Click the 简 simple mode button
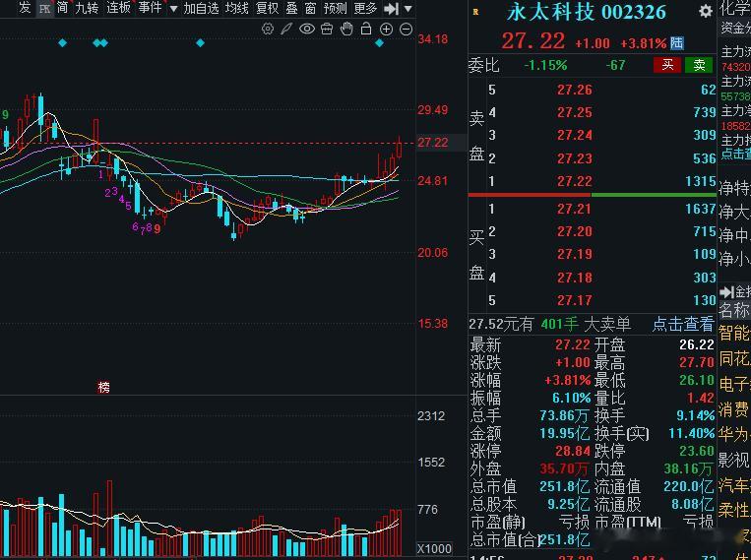This screenshot has height=560, width=751. pos(62,8)
